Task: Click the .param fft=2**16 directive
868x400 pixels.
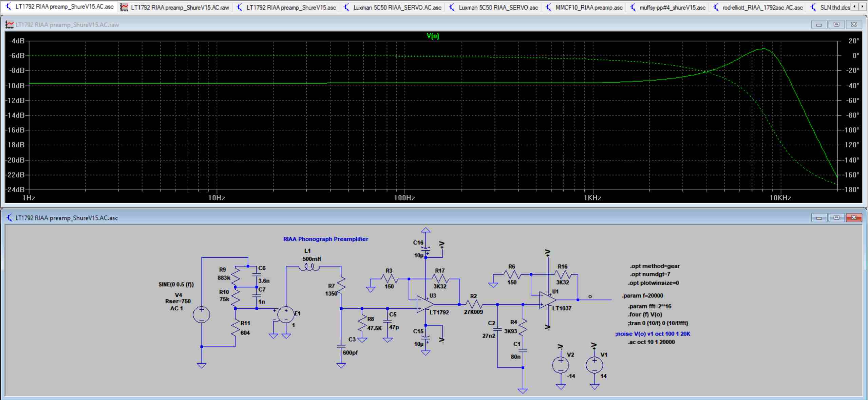Action: [x=649, y=306]
